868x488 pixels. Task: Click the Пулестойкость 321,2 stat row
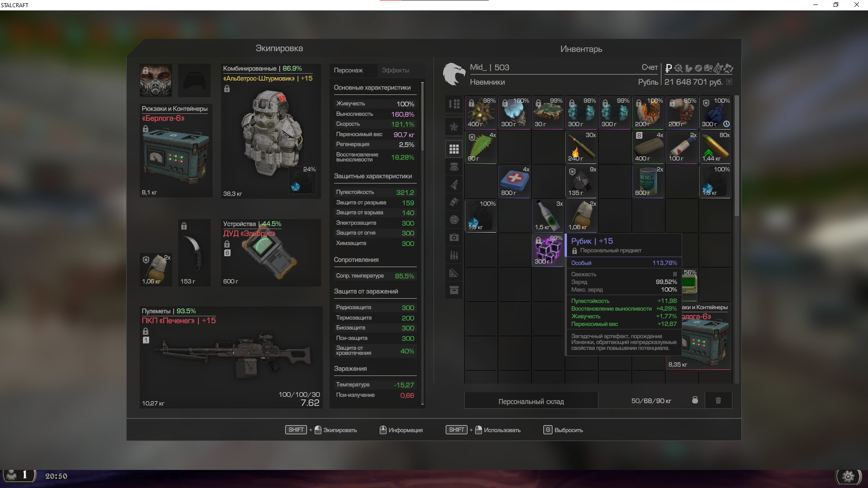tap(375, 192)
